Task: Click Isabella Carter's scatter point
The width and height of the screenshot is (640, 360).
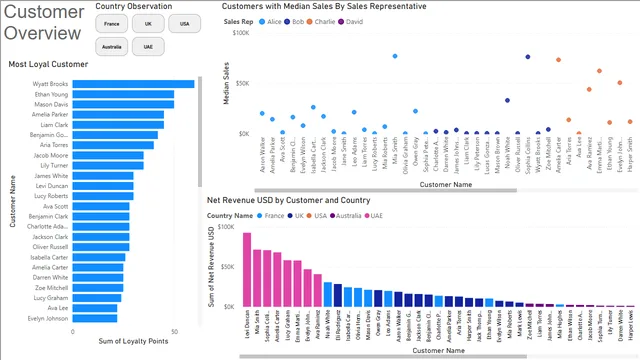Action: pos(313,107)
